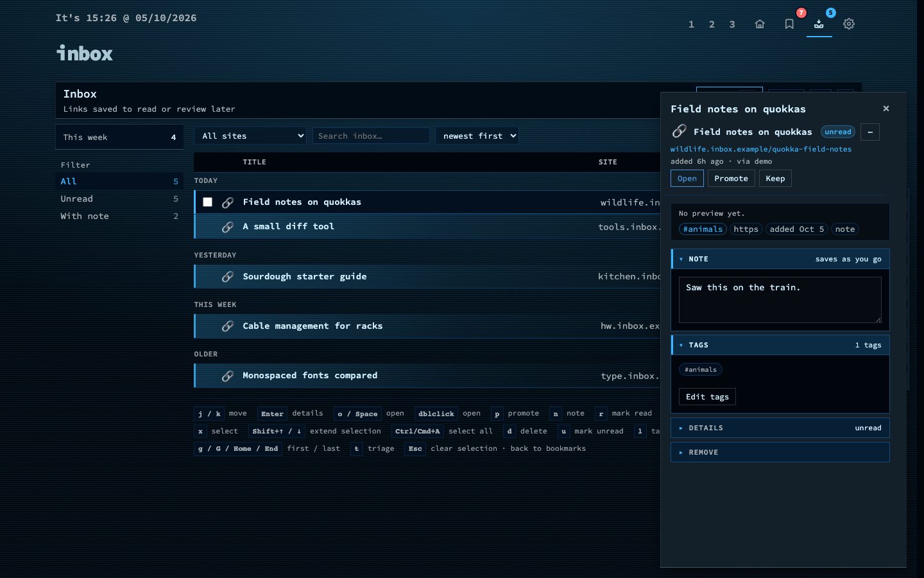Click the link icon in the details panel header
This screenshot has height=578, width=924.
(679, 132)
